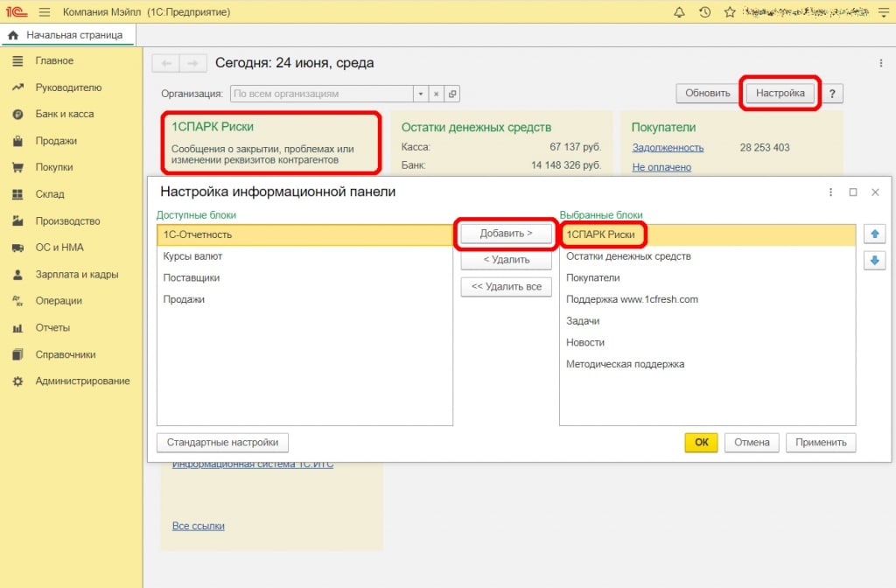This screenshot has height=588, width=896.
Task: Expand the Организация dropdown arrow
Action: 421,94
